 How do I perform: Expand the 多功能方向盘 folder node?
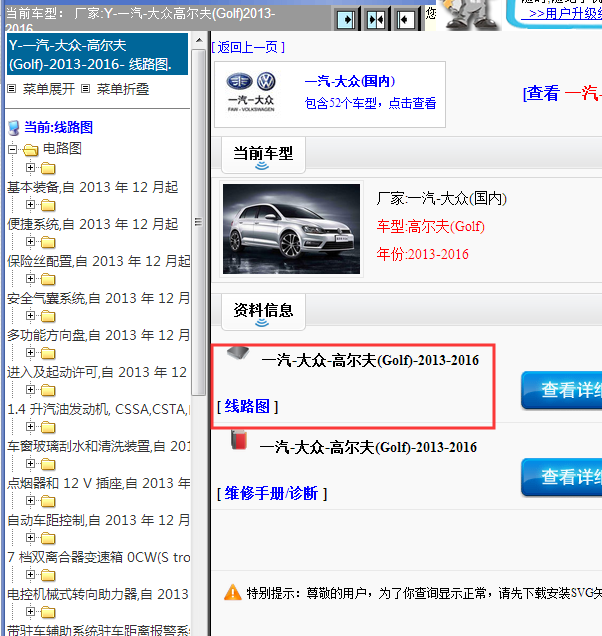[x=31, y=316]
